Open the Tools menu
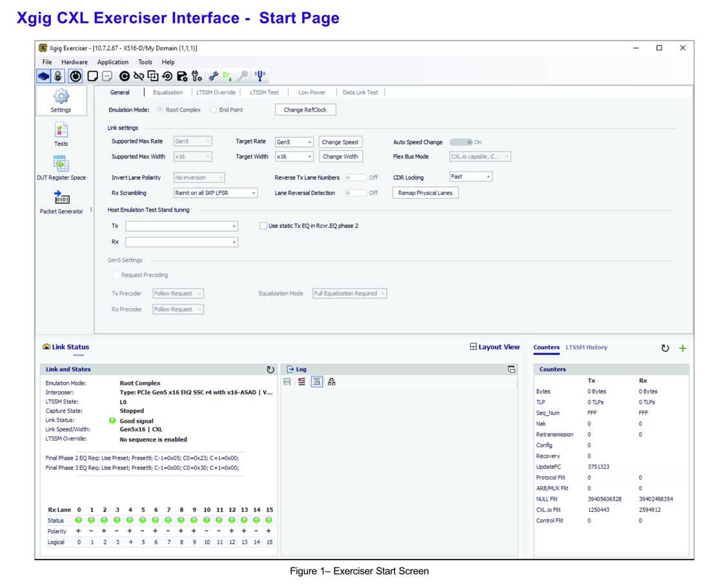The width and height of the screenshot is (710, 588). [145, 62]
